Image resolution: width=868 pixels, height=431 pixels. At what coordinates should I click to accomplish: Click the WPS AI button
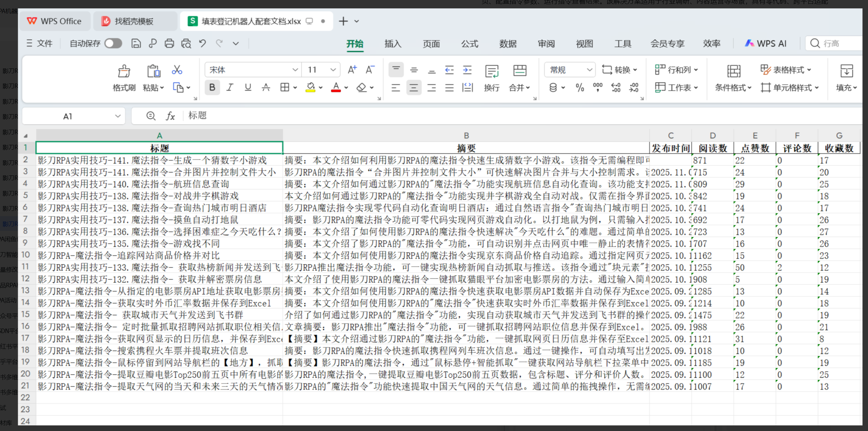pos(765,43)
